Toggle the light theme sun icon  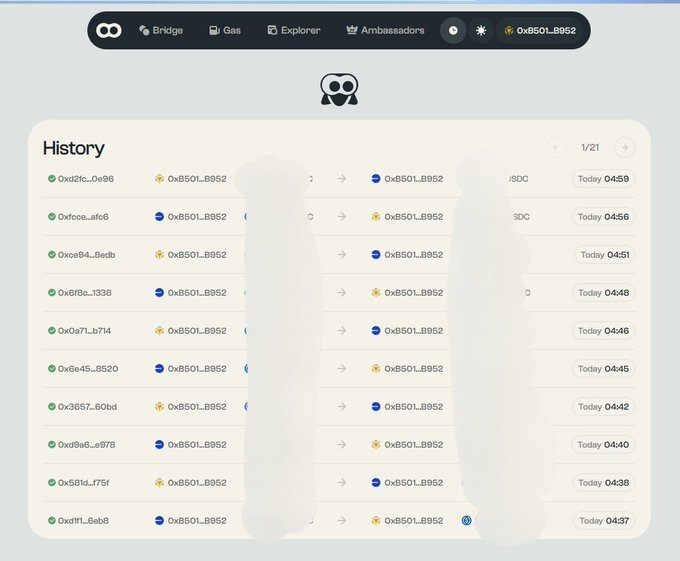tap(481, 30)
